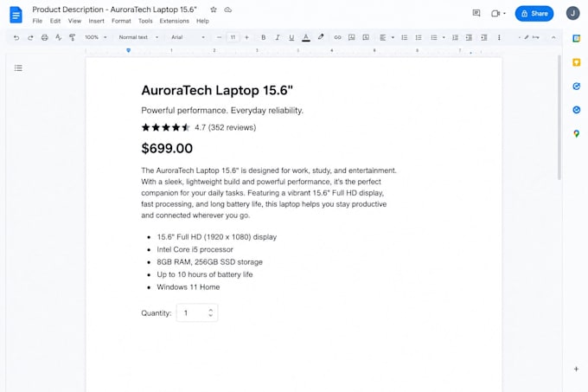Click the Windows 11 Home bullet
The height and width of the screenshot is (392, 588).
189,287
